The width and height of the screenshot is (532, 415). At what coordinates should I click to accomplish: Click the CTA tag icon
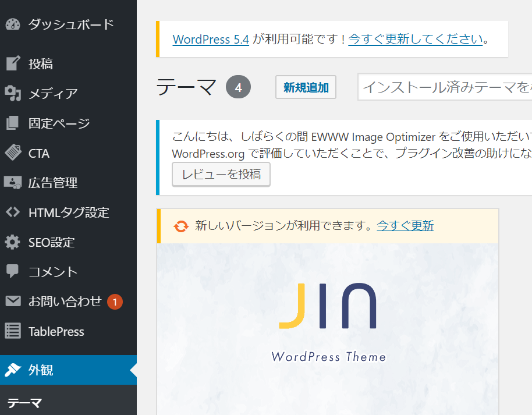click(13, 152)
